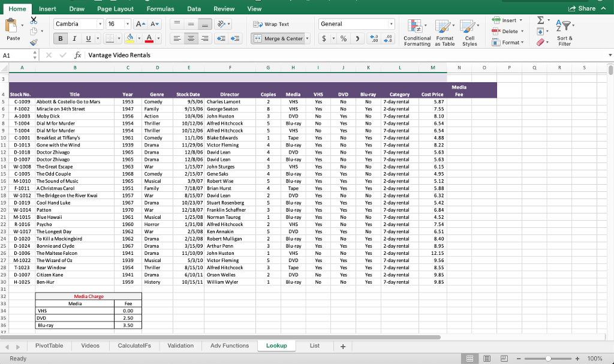Screen dimensions: 614x364
Task: Open the Formulas ribbon tab
Action: (x=160, y=8)
